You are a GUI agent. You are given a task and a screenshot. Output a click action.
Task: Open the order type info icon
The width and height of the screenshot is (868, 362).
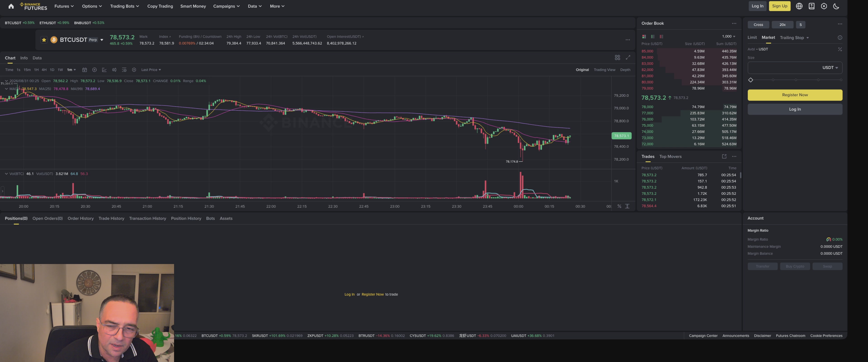[840, 38]
